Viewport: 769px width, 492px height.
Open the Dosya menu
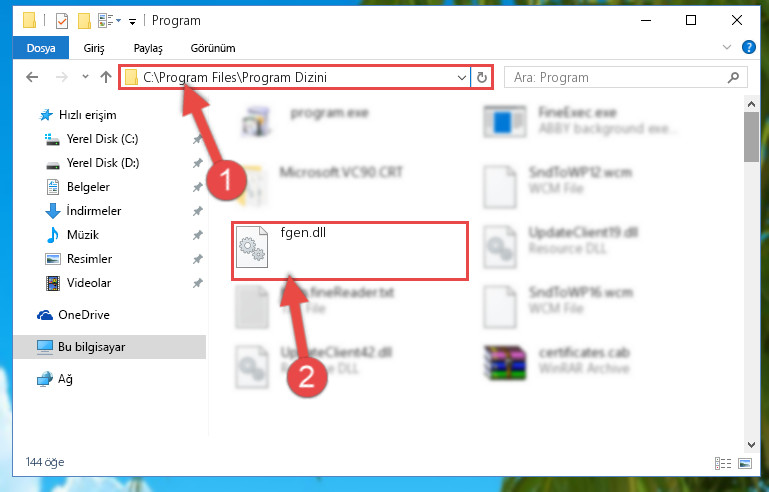pyautogui.click(x=41, y=48)
